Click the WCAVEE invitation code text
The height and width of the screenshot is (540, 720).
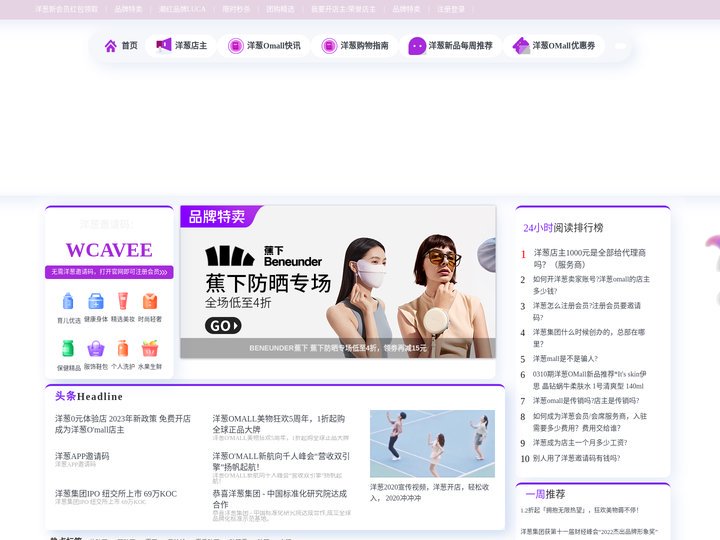[109, 250]
